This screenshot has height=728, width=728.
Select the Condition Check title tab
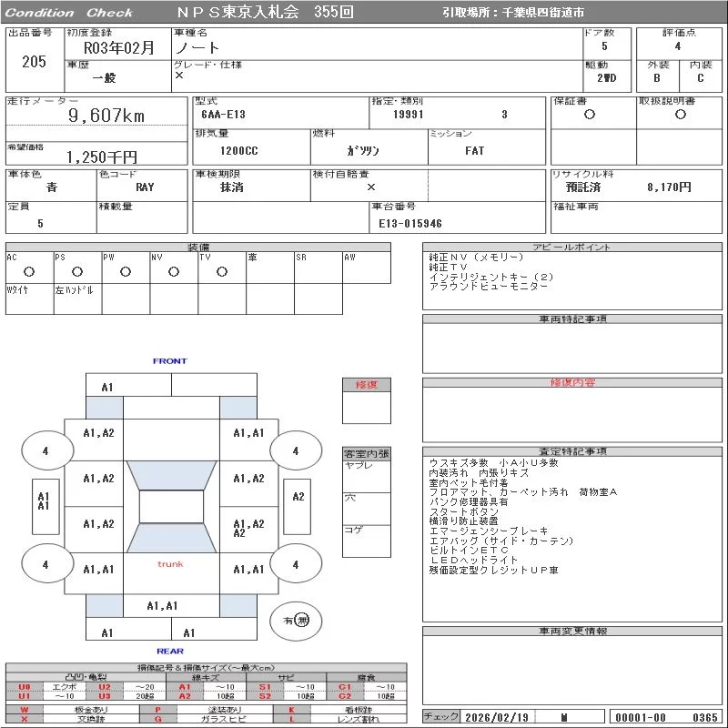69,13
